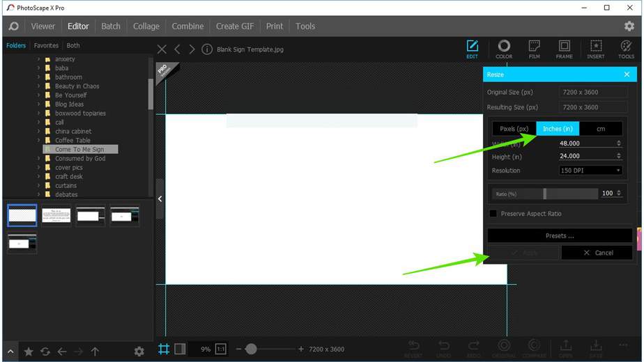Expand the Coffee Table folder

(39, 141)
